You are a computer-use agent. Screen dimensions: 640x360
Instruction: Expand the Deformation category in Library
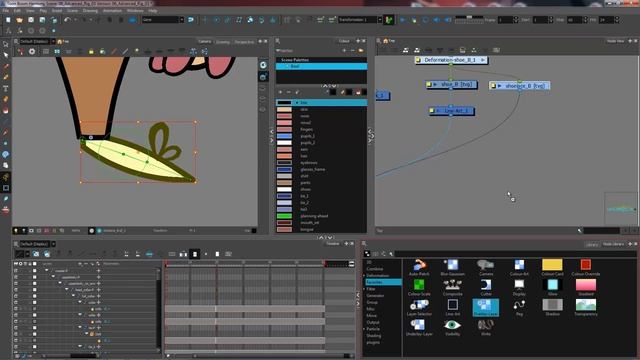point(364,276)
